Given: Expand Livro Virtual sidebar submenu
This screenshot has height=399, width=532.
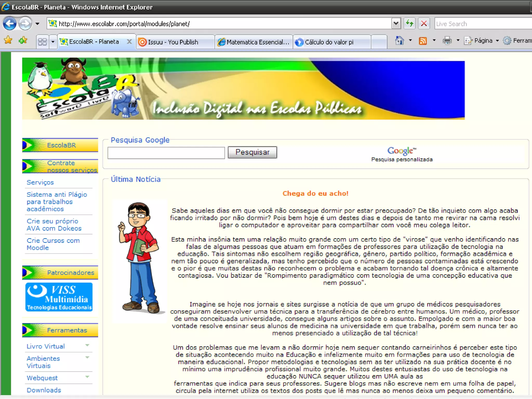Looking at the screenshot, I should click(87, 345).
